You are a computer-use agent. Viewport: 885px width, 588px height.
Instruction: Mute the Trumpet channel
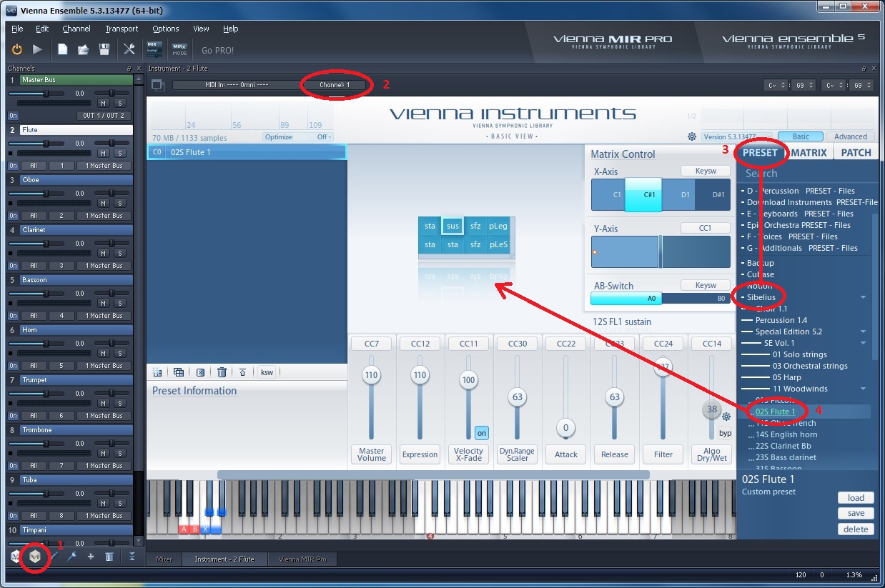tap(103, 403)
